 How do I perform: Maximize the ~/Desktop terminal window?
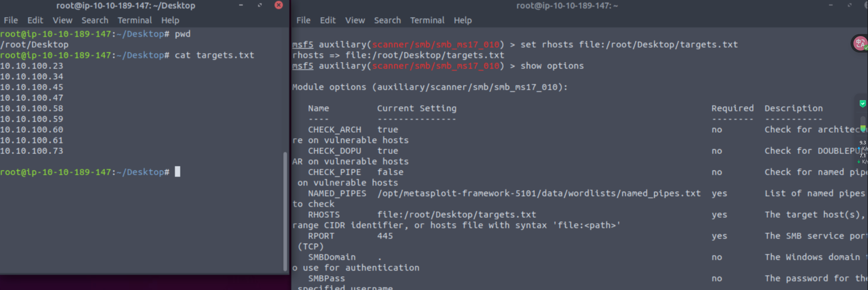(260, 5)
